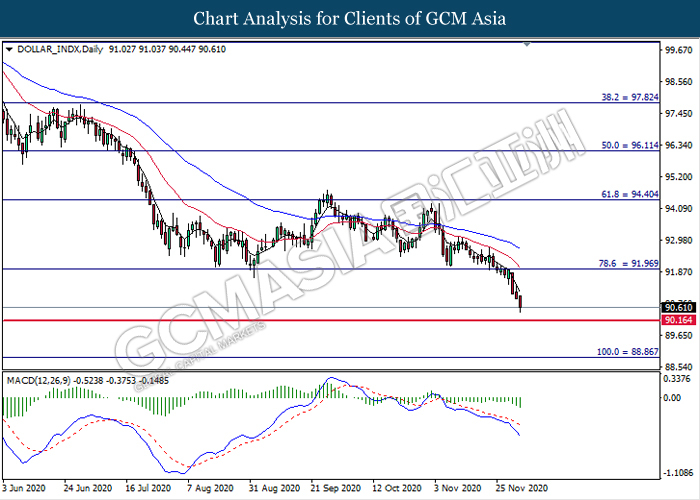Click the 50.0 = 96.114 Fibonacci label
700x500 pixels.
(x=629, y=145)
